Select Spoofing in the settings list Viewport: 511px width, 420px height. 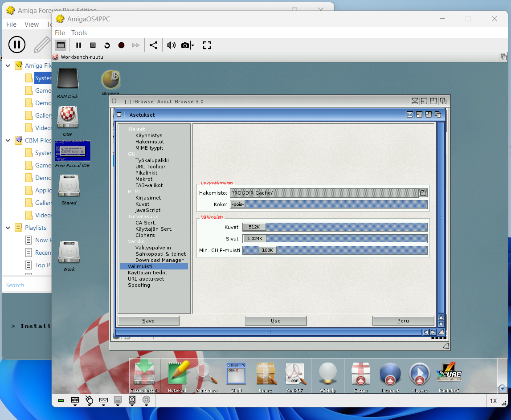[x=139, y=285]
